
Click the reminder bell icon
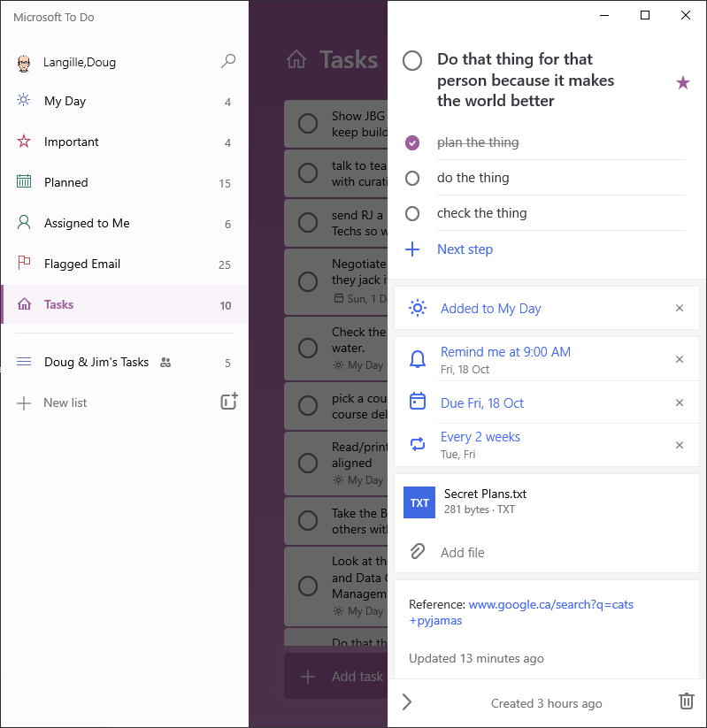pyautogui.click(x=418, y=359)
